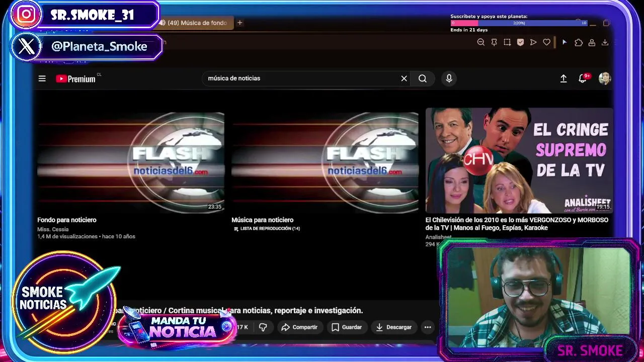Click the dislike thumbs-down button
Viewport: 644px width, 362px height.
[263, 327]
